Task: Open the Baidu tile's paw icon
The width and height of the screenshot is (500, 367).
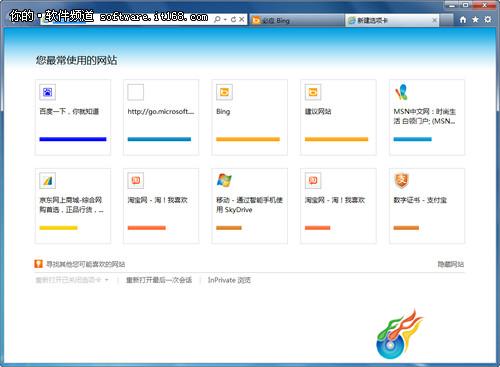Action: coord(47,92)
